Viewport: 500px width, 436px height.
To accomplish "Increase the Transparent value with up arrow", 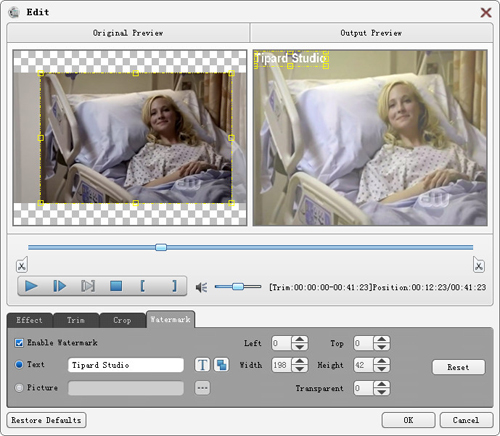I will pos(381,384).
